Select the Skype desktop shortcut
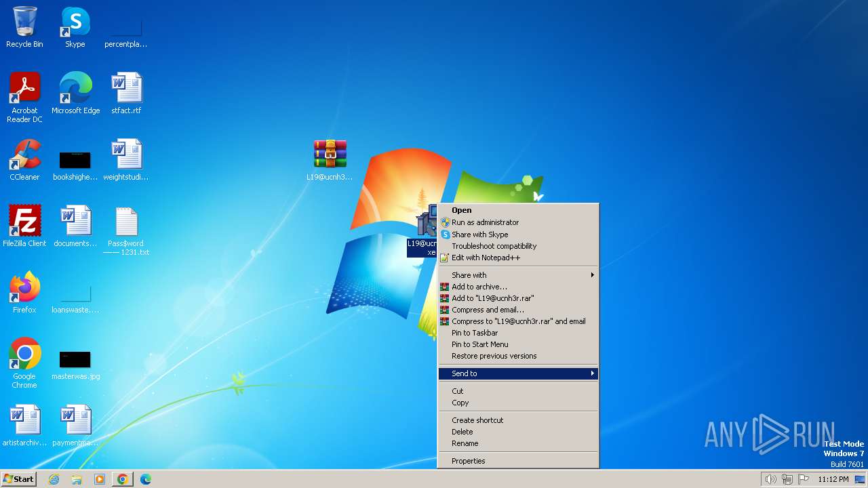This screenshot has width=868, height=488. click(75, 27)
